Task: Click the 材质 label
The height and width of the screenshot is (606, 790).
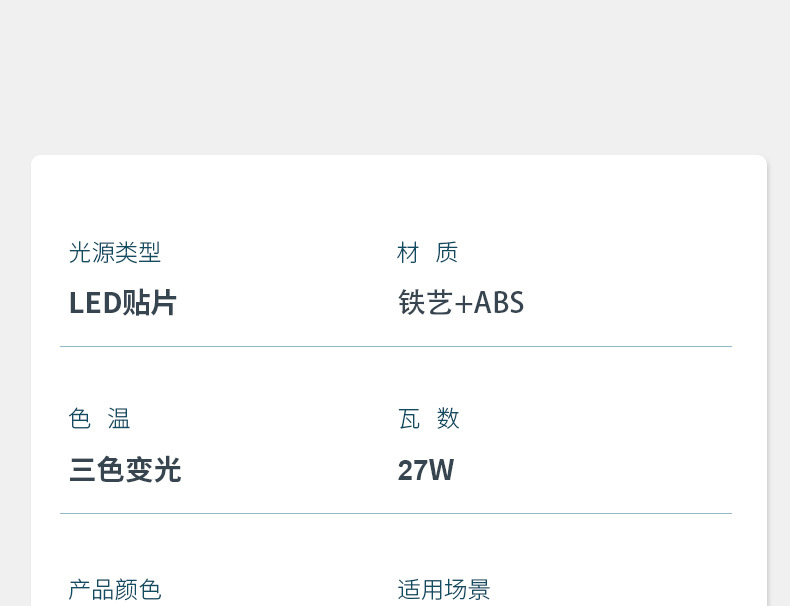Action: (x=427, y=253)
